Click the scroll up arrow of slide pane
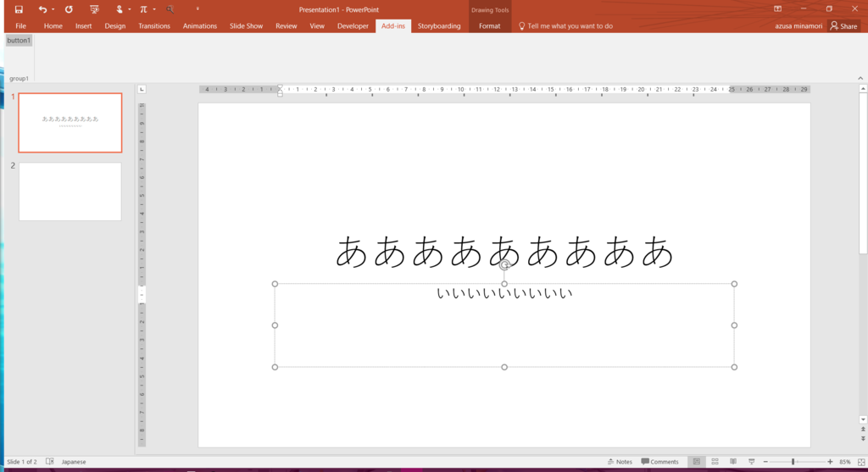 (x=862, y=88)
